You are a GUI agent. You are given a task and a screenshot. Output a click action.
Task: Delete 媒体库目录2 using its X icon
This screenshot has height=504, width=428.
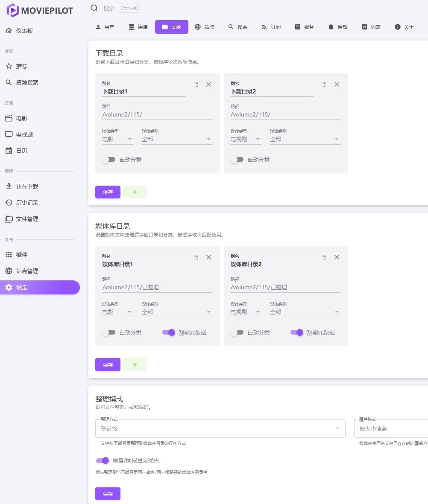tap(337, 257)
